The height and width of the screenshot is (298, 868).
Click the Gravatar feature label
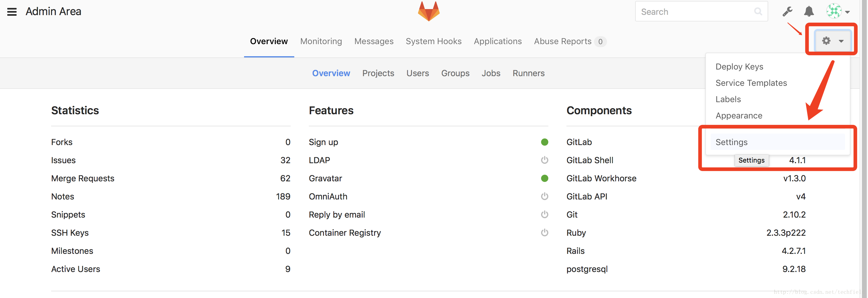pos(325,178)
